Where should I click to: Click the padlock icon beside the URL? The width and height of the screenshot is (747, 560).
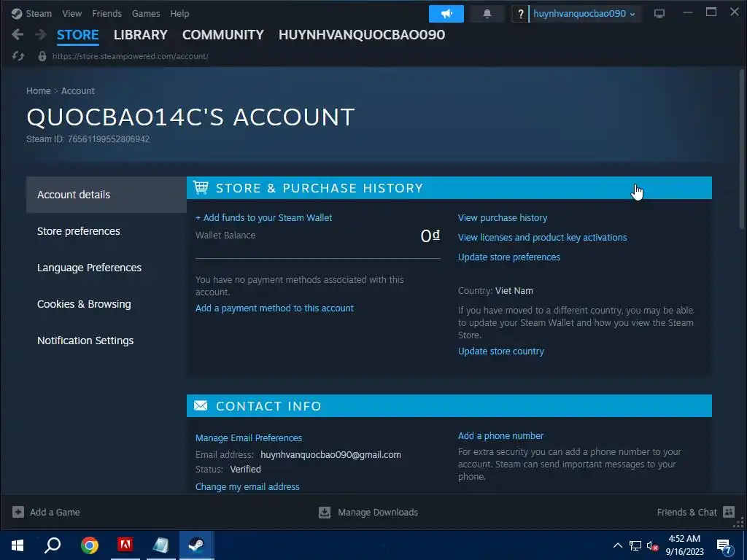(x=42, y=56)
